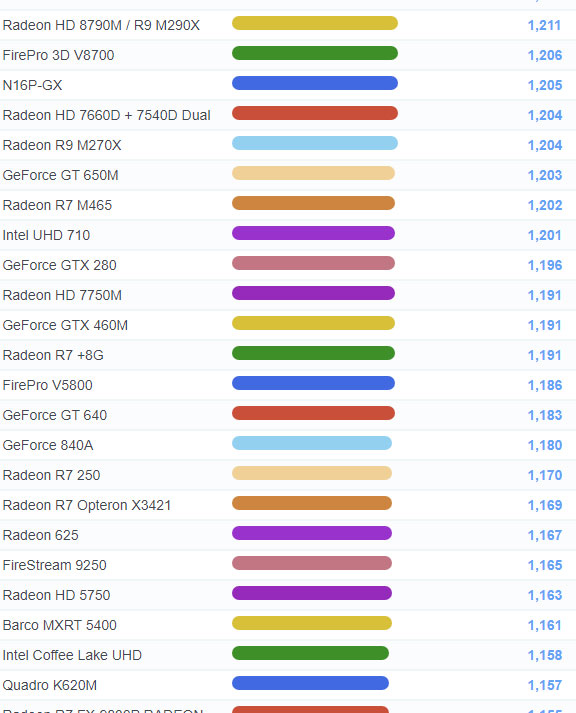Select the orange bar for Radeon R7 M465
576x713 pixels.
313,203
